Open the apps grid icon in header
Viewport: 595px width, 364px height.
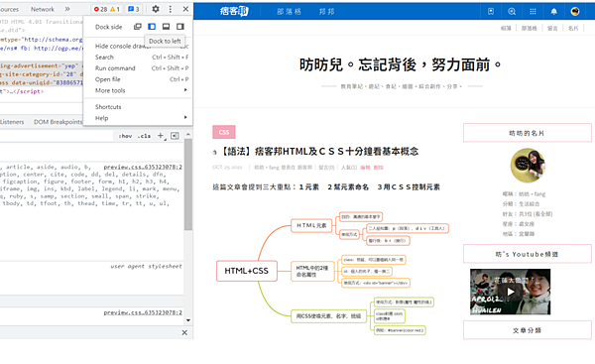click(x=533, y=11)
